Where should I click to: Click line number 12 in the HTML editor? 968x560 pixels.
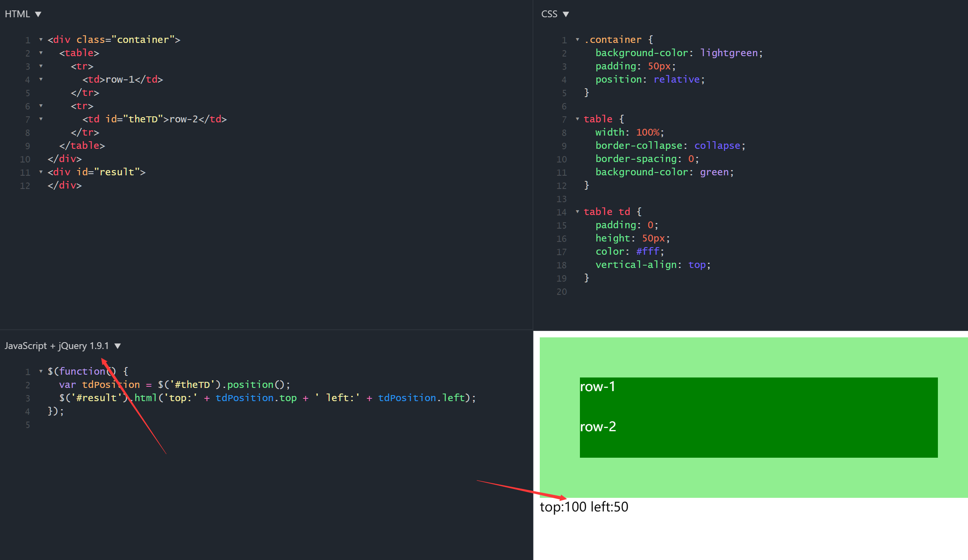[x=25, y=185]
